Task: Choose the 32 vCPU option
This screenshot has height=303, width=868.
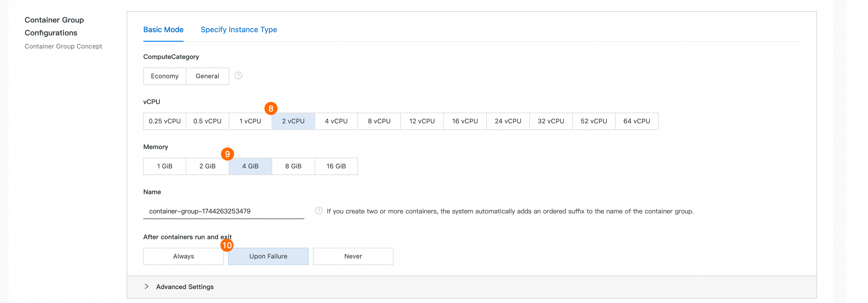Action: coord(550,121)
